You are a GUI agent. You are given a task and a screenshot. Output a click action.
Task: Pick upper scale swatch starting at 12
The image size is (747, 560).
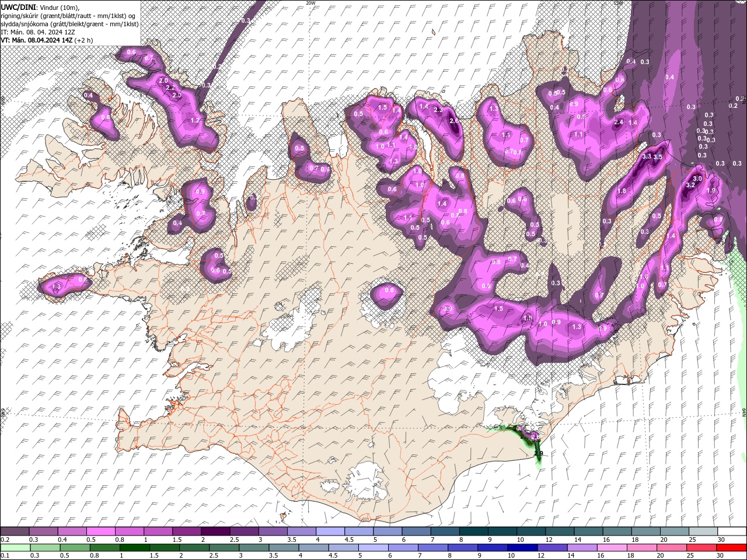[x=560, y=531]
